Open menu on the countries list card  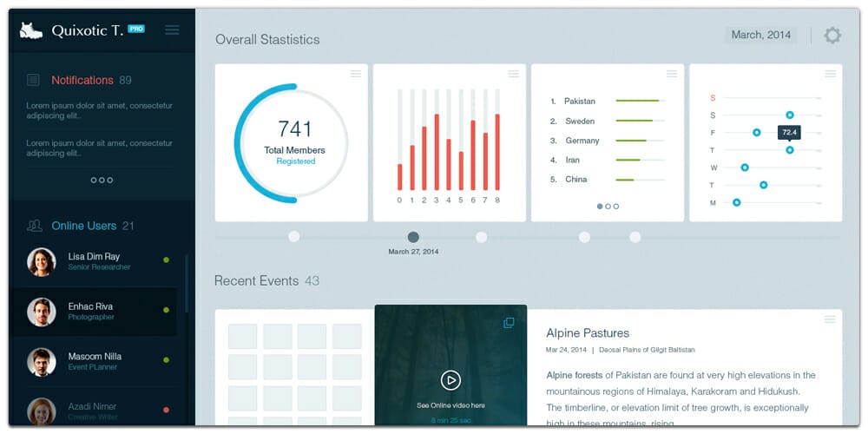pyautogui.click(x=672, y=74)
